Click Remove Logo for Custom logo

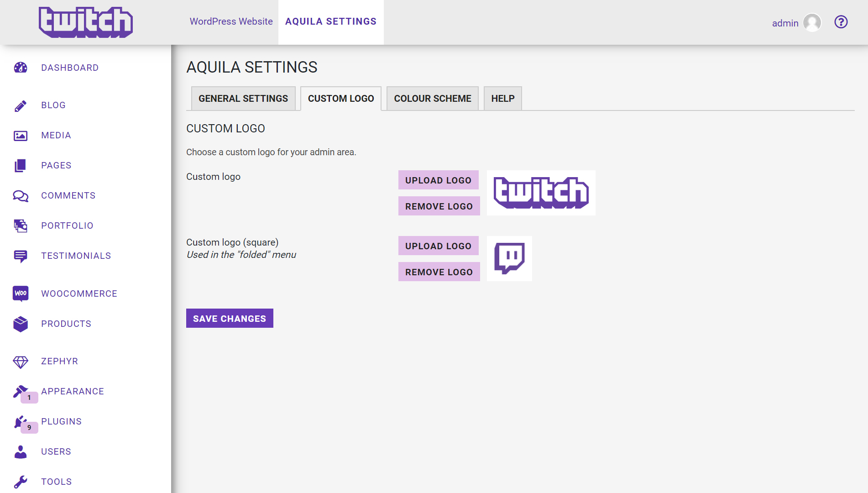pos(439,206)
